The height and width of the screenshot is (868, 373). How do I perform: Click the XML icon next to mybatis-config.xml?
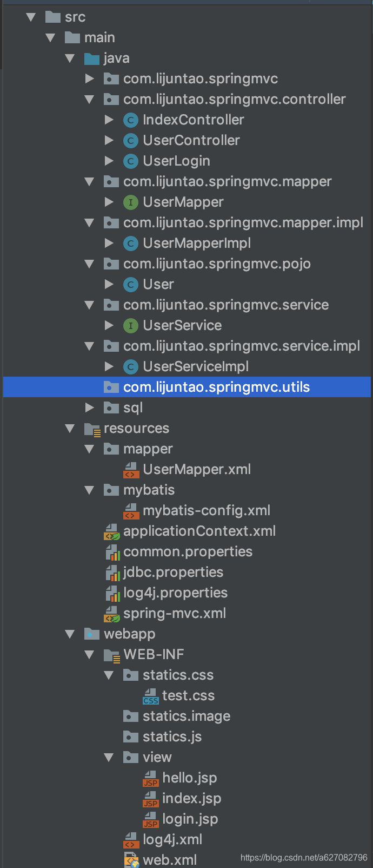(x=130, y=510)
